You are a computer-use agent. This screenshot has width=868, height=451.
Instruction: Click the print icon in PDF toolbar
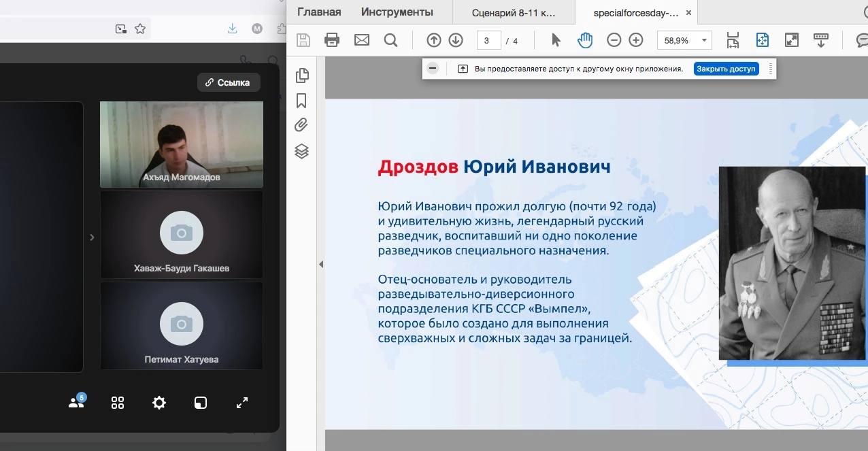332,40
